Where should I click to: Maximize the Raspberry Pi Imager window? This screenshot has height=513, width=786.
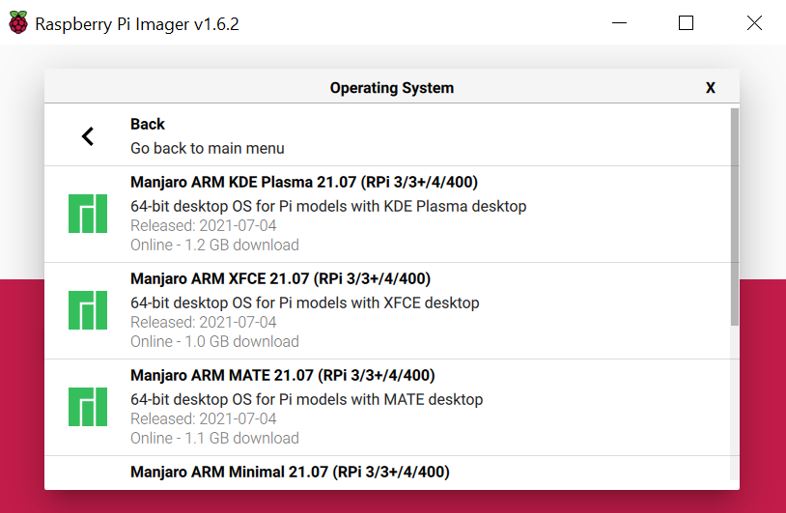686,23
